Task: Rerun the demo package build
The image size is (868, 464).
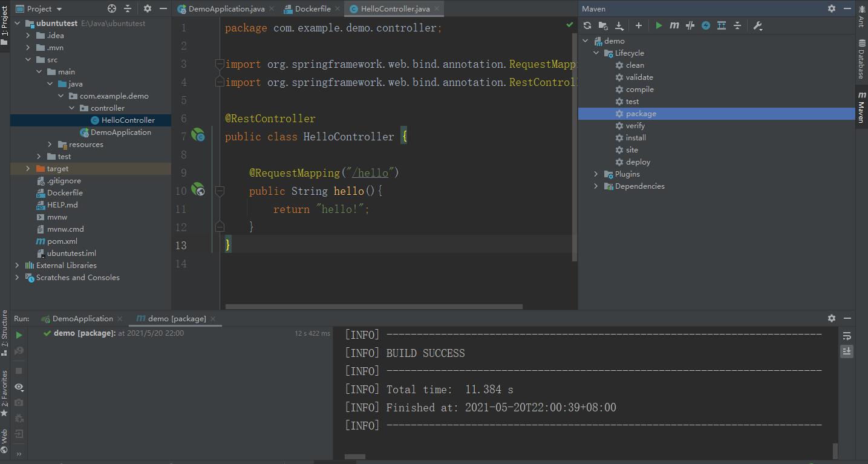Action: pyautogui.click(x=19, y=335)
